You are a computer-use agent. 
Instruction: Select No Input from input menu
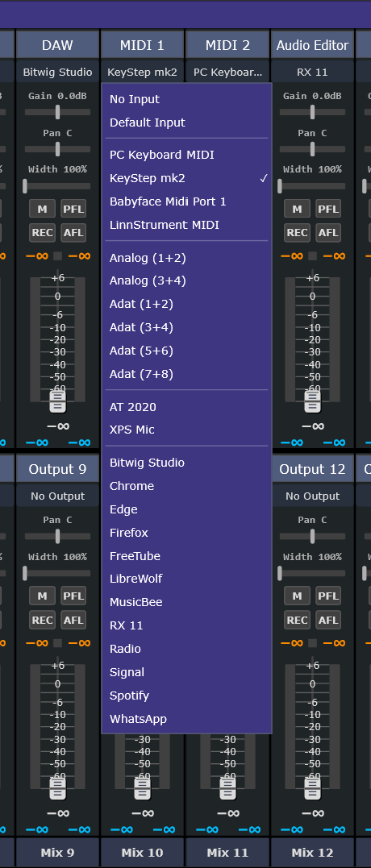coord(186,99)
